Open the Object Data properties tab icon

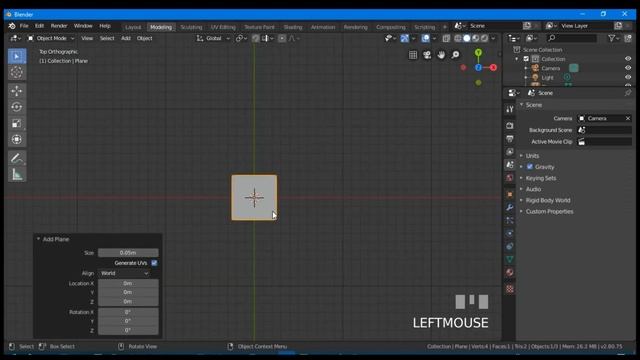tap(510, 259)
